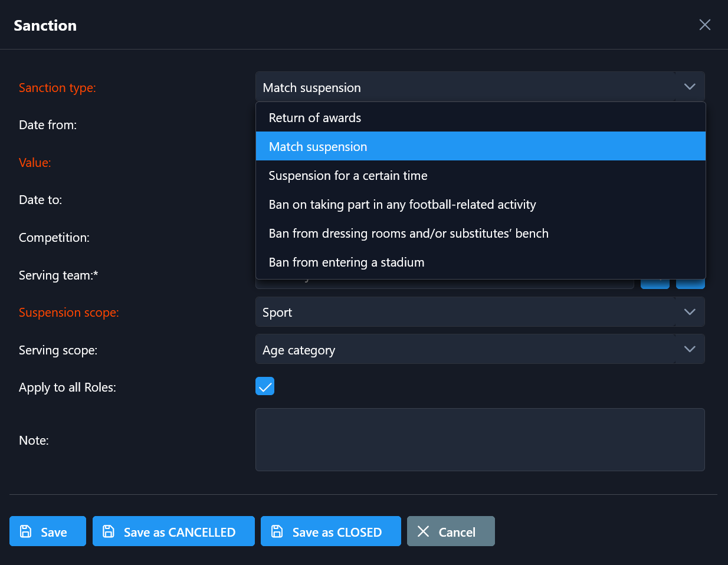Screen dimensions: 728x565
Task: Choose Ban from dressing rooms and/or substitutes' bench
Action: coord(408,233)
